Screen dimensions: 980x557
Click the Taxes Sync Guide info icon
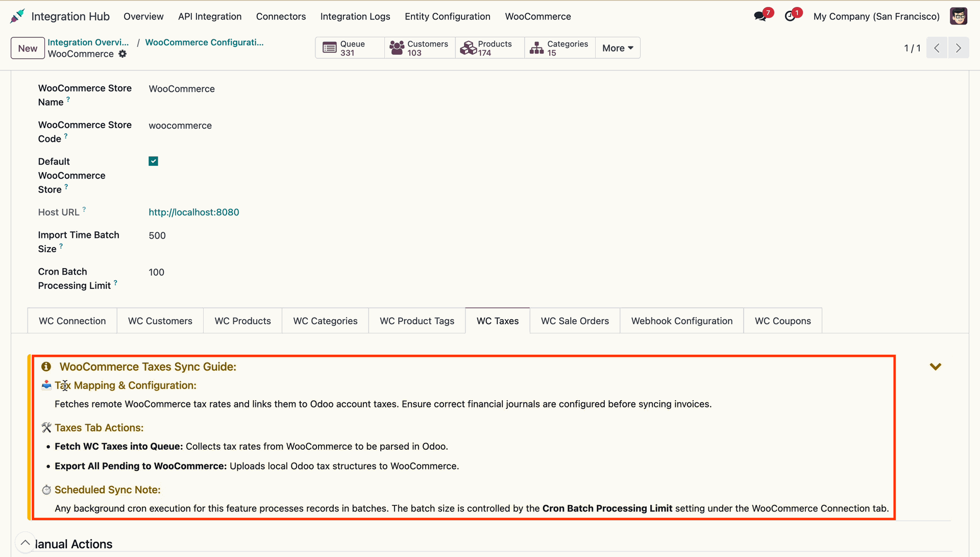tap(46, 367)
